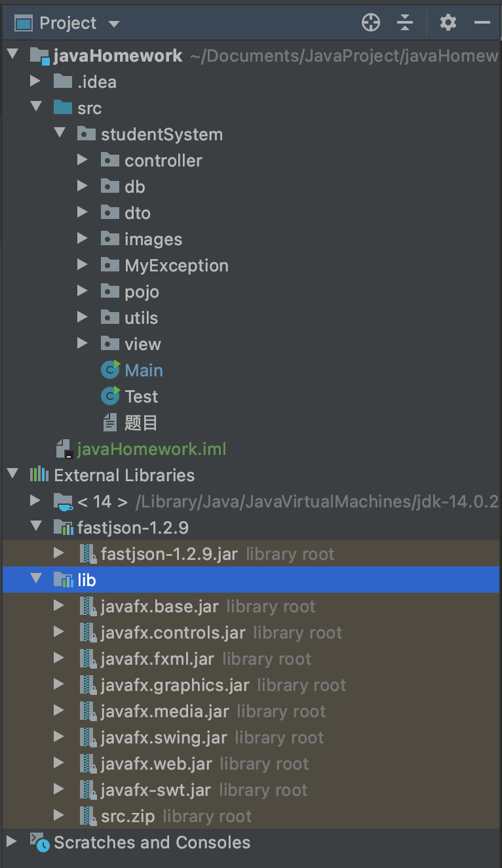Click the fastjson-1.2.9 library icon
This screenshot has width=502, height=868.
63,527
